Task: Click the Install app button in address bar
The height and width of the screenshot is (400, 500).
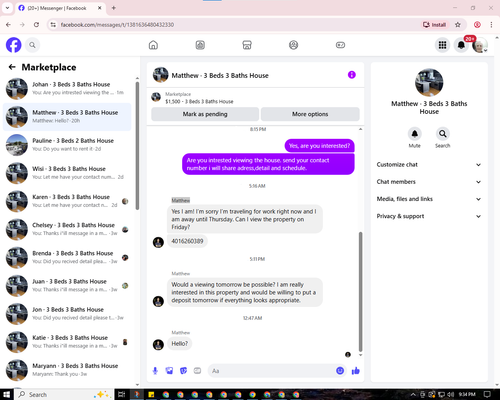Action: coord(434,25)
